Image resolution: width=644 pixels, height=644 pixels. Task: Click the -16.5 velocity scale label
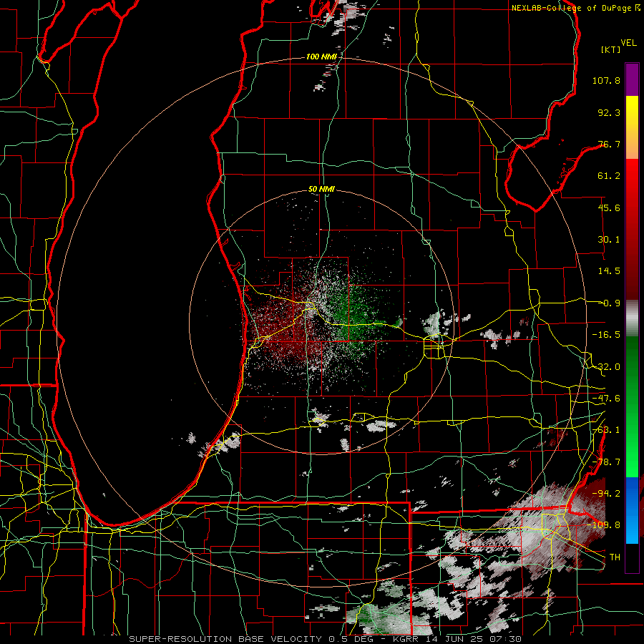pos(606,335)
